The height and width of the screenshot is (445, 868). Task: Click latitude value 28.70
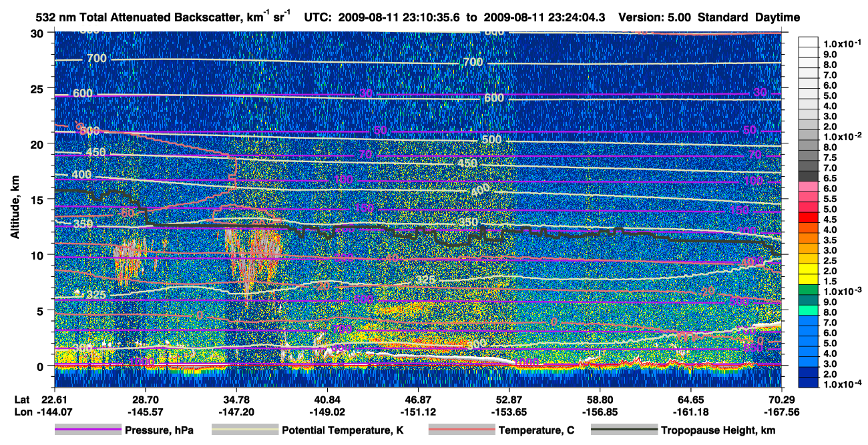coord(146,399)
